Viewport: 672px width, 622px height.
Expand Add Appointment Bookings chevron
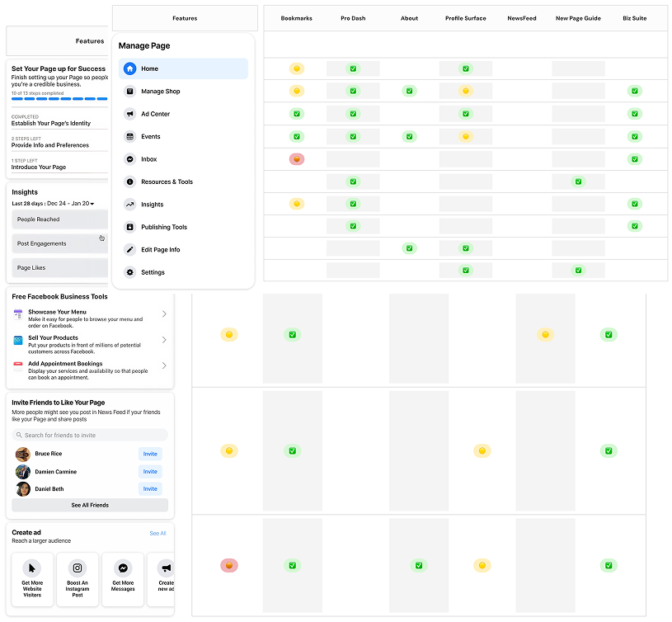[x=164, y=365]
